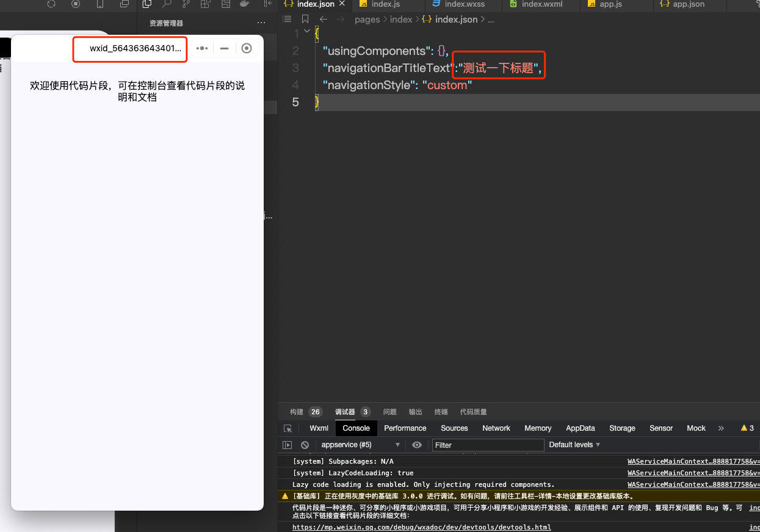Click the capsule more options button in simulator
The height and width of the screenshot is (532, 760).
click(x=202, y=48)
